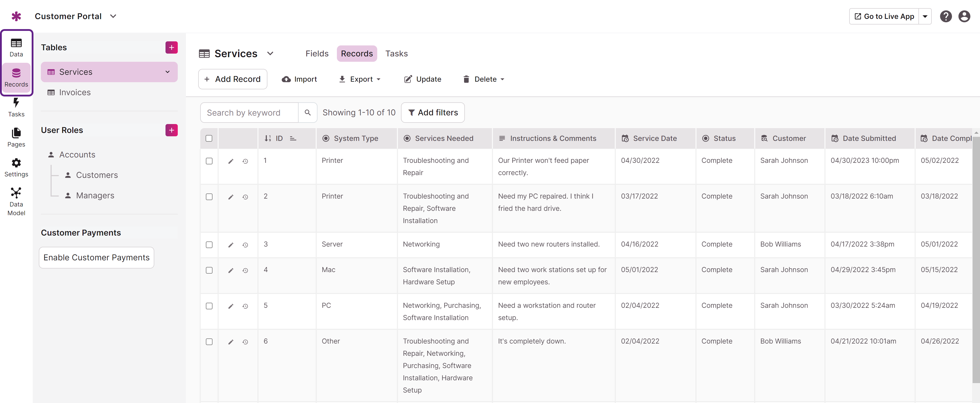Image resolution: width=980 pixels, height=403 pixels.
Task: Click the pencil edit icon for record 3
Action: (231, 245)
